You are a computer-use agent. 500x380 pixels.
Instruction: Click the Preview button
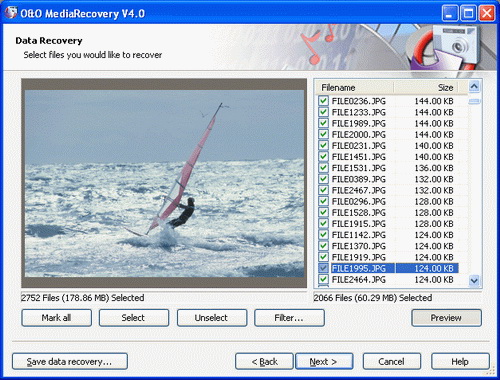click(446, 318)
